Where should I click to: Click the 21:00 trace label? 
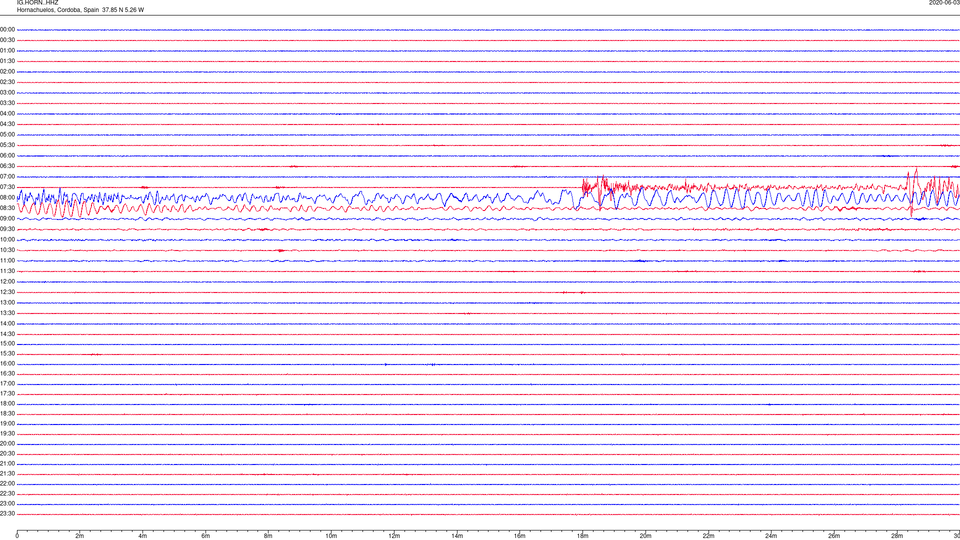click(x=7, y=464)
